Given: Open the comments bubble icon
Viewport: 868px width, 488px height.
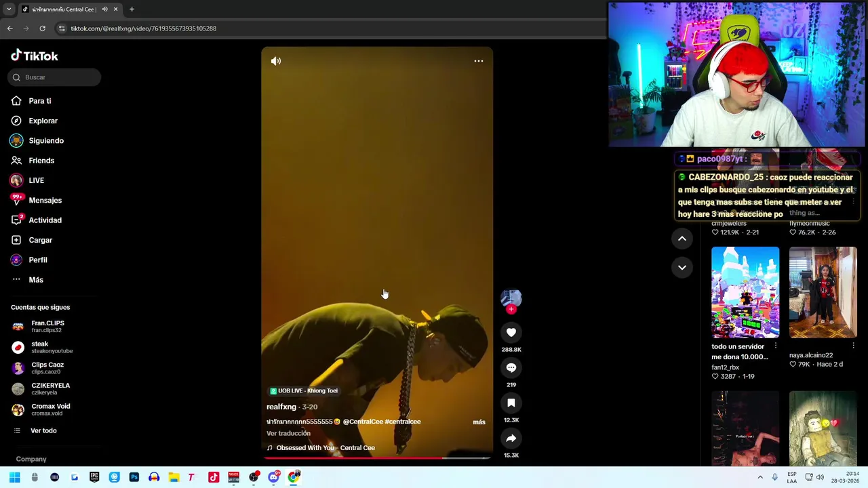Looking at the screenshot, I should 511,367.
